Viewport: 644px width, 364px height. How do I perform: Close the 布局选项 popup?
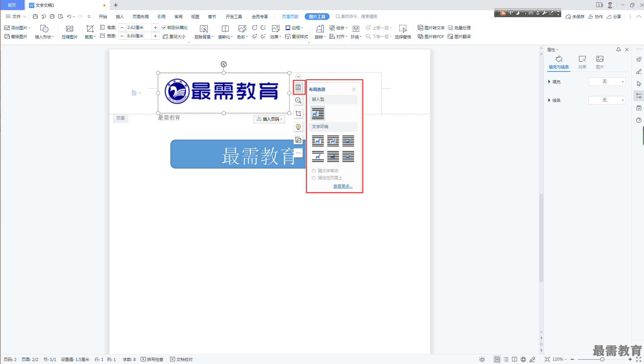(x=354, y=89)
